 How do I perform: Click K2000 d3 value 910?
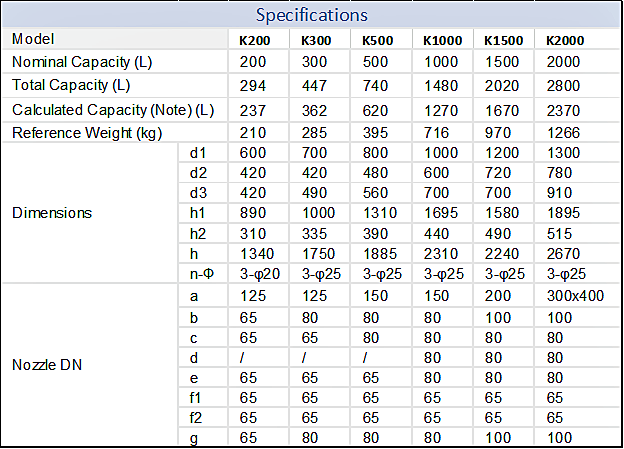[x=560, y=193]
